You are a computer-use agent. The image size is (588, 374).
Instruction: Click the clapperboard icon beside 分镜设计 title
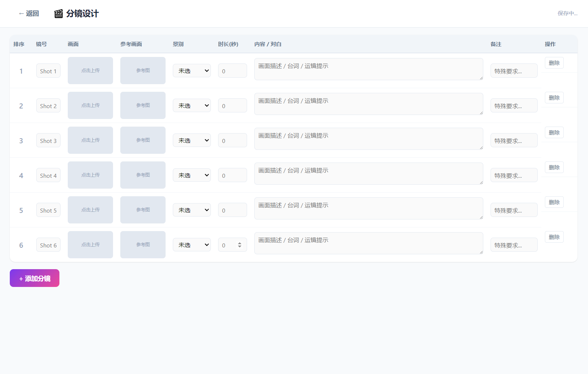click(58, 14)
